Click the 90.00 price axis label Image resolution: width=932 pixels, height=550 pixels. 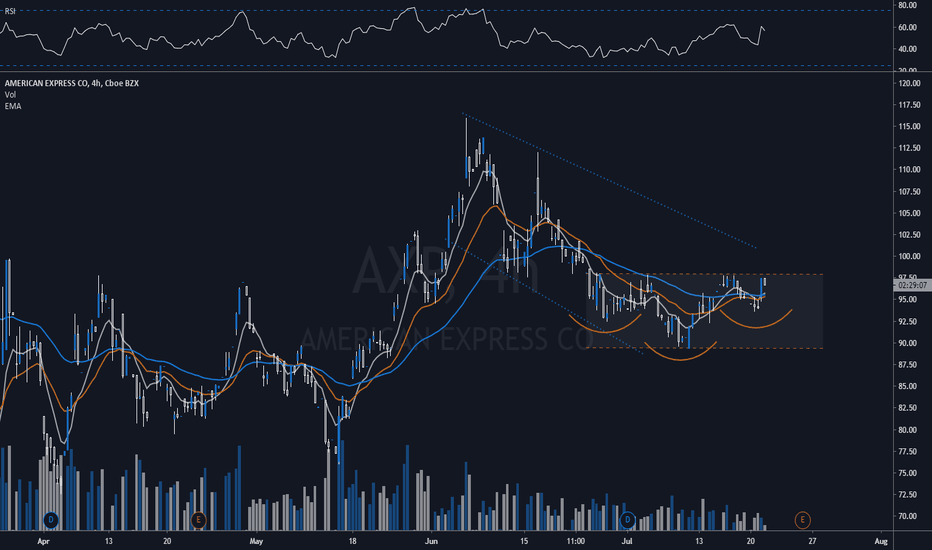909,342
